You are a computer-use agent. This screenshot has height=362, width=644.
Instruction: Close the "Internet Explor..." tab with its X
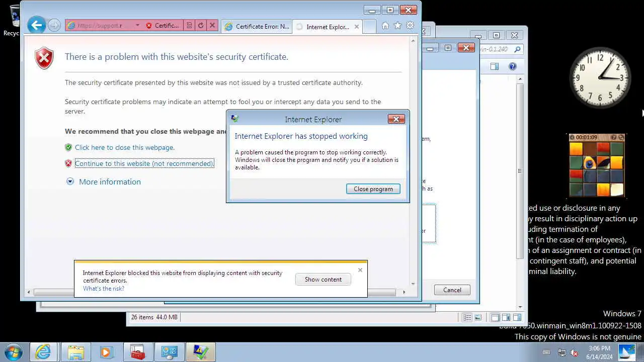(x=357, y=27)
